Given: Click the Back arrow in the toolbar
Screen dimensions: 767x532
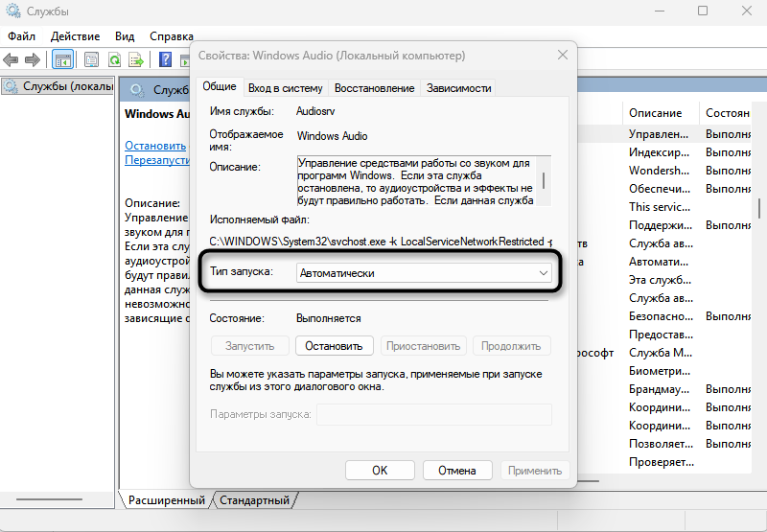Looking at the screenshot, I should 11,60.
